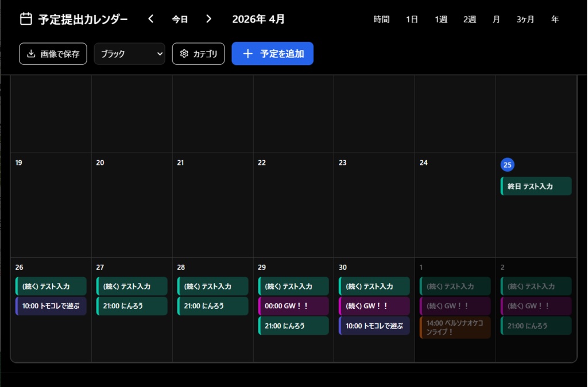Expand the theme selector chevron

[161, 53]
